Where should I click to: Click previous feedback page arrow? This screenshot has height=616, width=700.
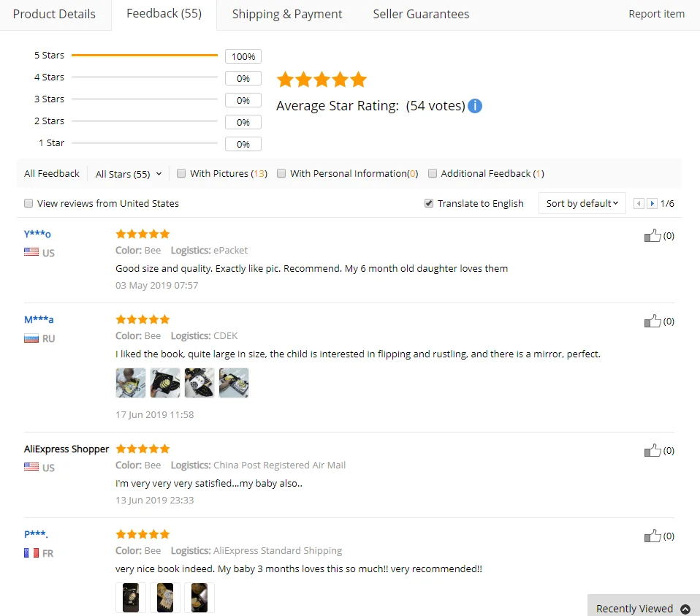click(x=639, y=204)
